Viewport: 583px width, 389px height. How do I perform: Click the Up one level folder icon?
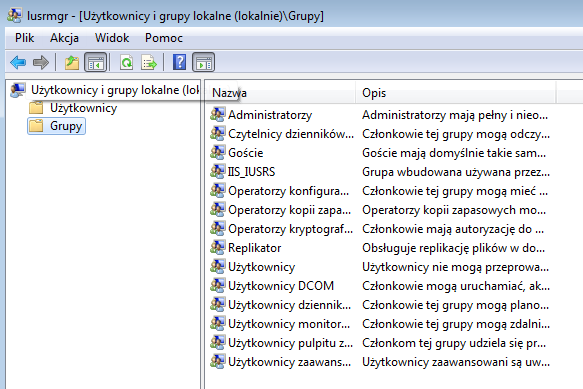click(x=72, y=62)
